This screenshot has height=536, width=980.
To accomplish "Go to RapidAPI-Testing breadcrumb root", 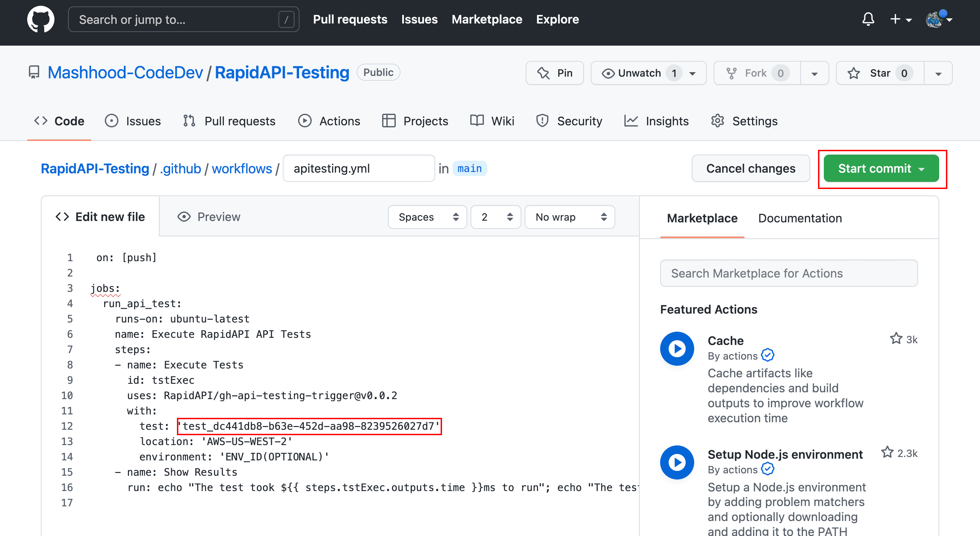I will click(95, 169).
